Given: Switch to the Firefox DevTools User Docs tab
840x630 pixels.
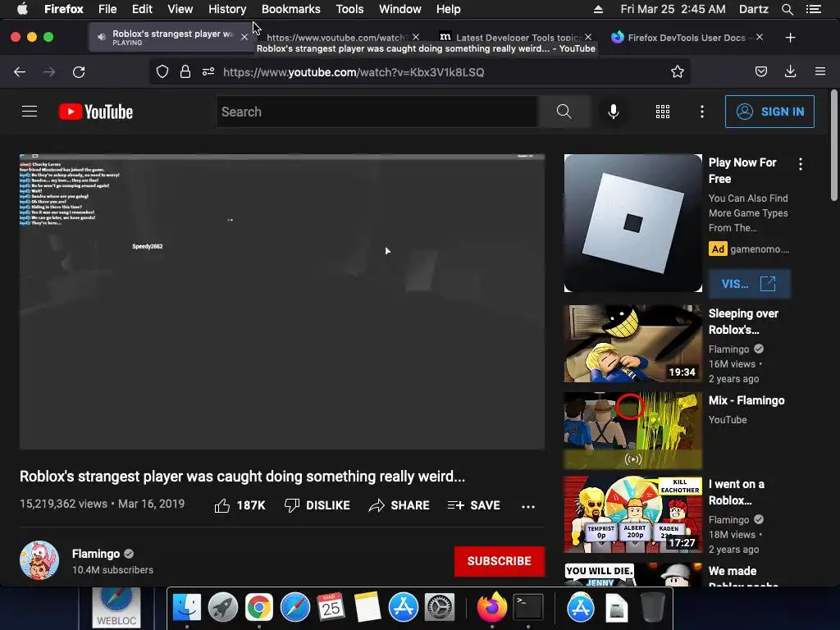Looking at the screenshot, I should pyautogui.click(x=687, y=37).
